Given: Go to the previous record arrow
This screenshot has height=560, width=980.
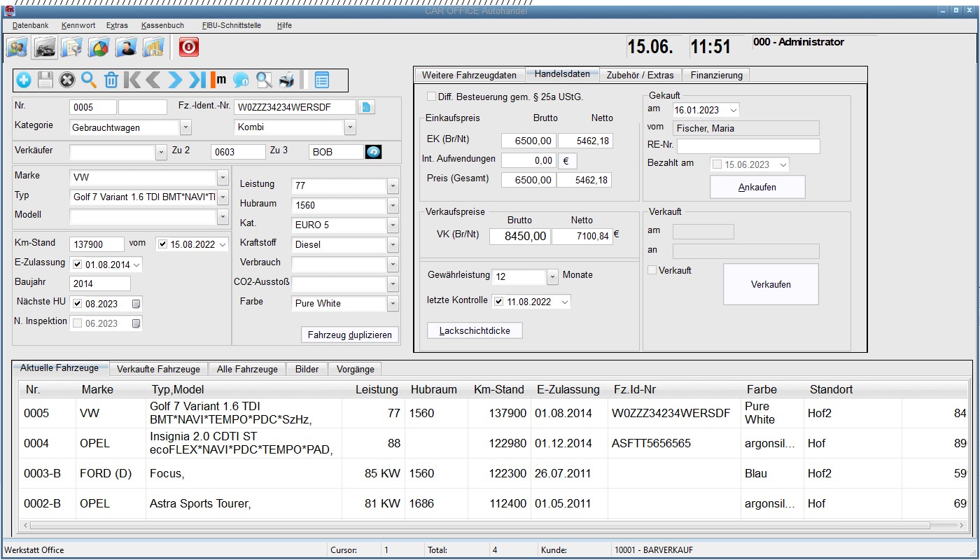Looking at the screenshot, I should point(153,80).
